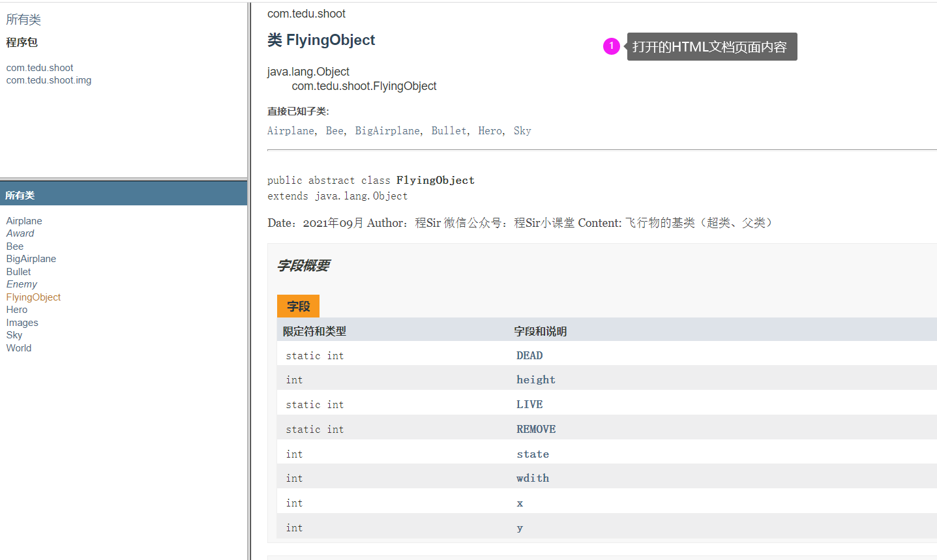Click the public abstract class FlyingObject declaration
Image resolution: width=937 pixels, height=560 pixels.
click(x=371, y=181)
